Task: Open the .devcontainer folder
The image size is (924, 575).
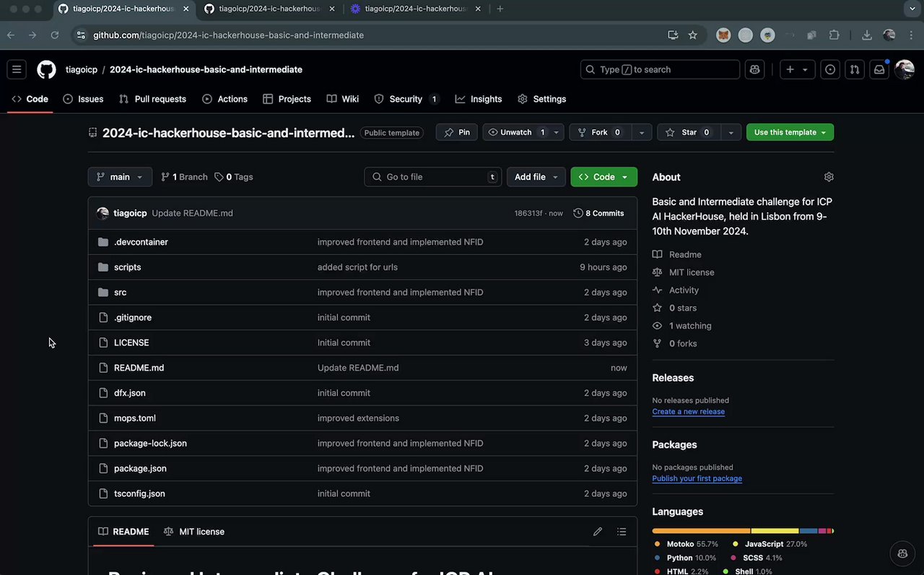Action: click(141, 242)
